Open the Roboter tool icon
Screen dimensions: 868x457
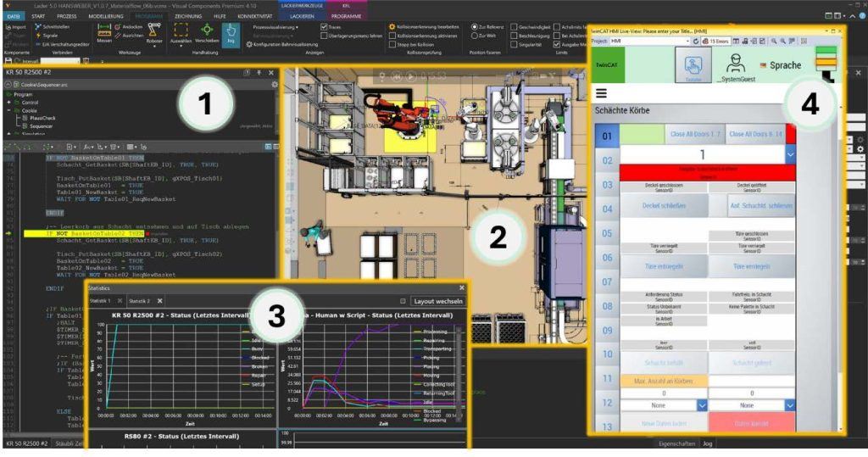click(154, 34)
